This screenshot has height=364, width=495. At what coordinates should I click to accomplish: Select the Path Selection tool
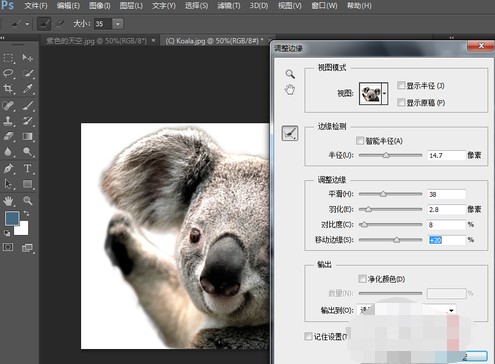8,184
